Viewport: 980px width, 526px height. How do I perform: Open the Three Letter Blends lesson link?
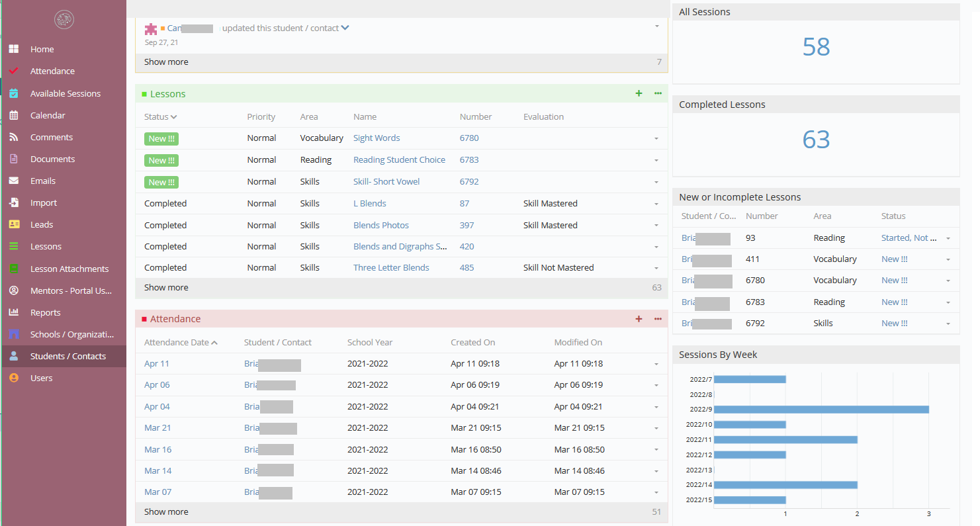click(x=391, y=268)
